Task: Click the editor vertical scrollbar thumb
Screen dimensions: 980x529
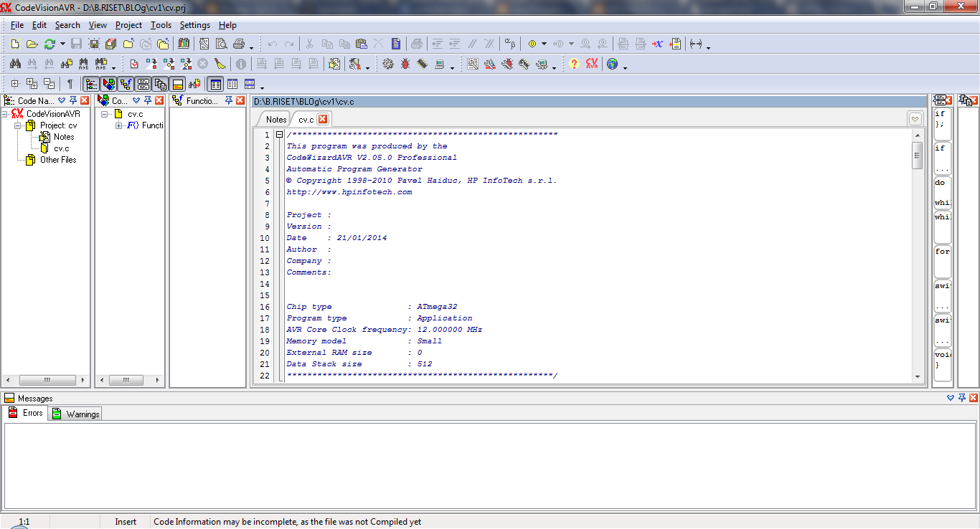Action: pyautogui.click(x=917, y=155)
